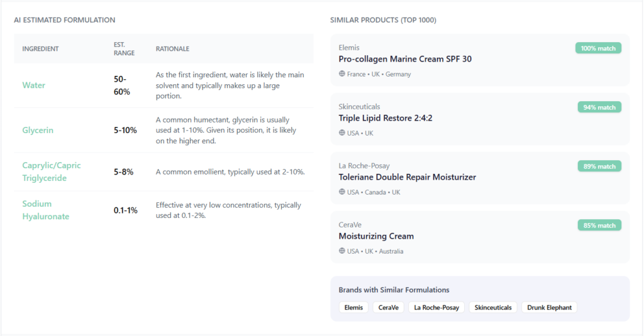Click the 89% match badge

click(599, 166)
